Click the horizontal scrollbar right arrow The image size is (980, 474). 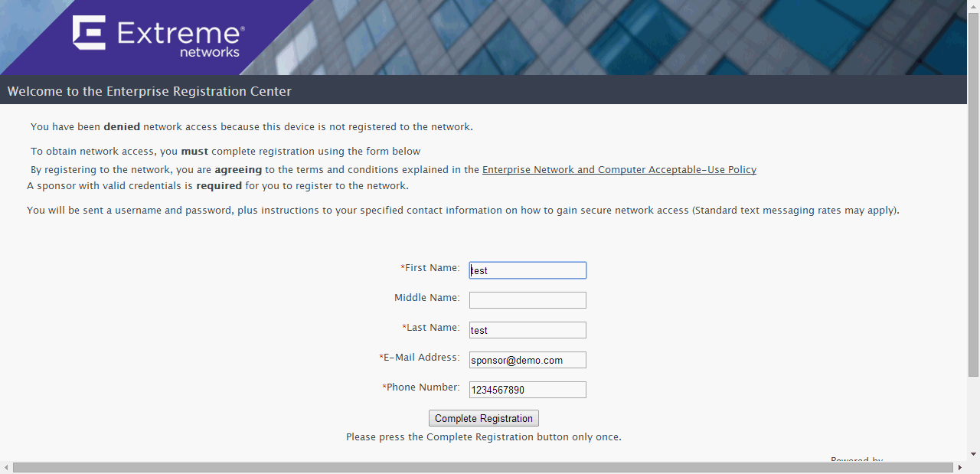pos(960,467)
